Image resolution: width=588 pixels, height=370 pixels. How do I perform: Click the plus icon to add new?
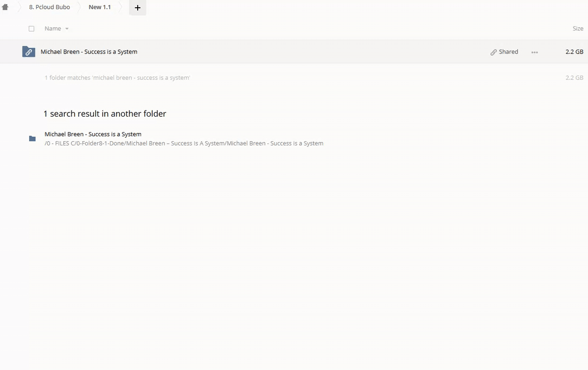(x=137, y=8)
